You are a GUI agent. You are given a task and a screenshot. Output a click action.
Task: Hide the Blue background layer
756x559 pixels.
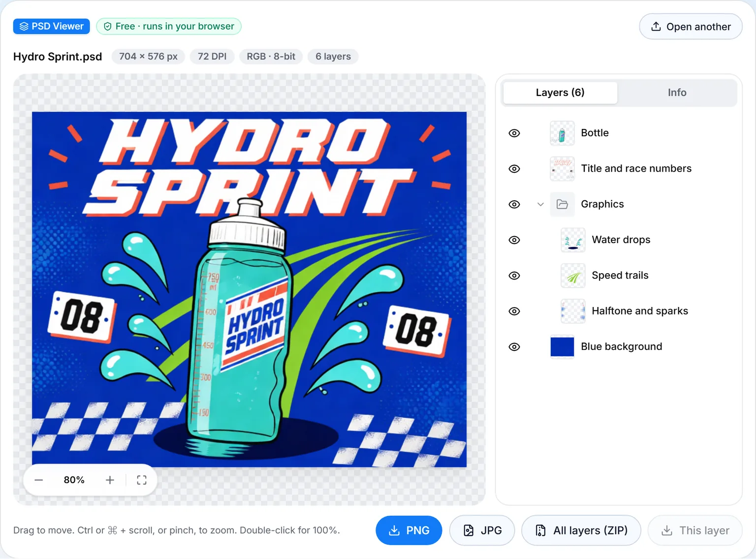pyautogui.click(x=514, y=347)
